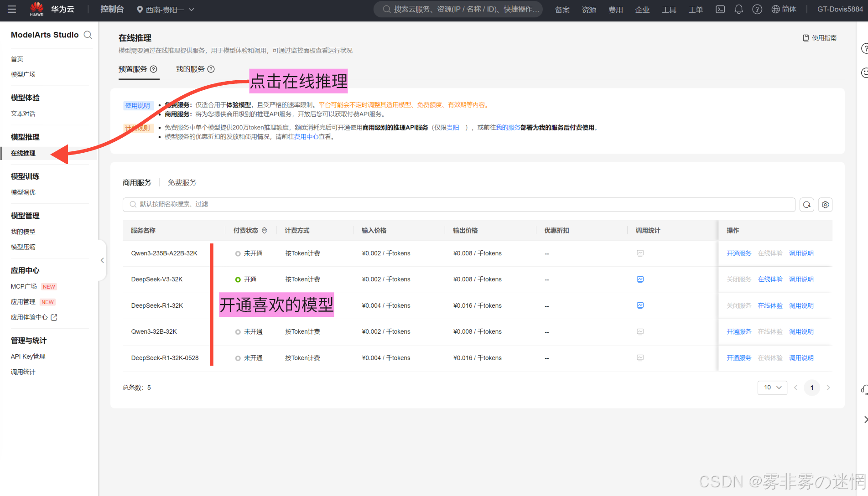Go to page 1 in pagination
This screenshot has height=496, width=868.
tap(812, 387)
